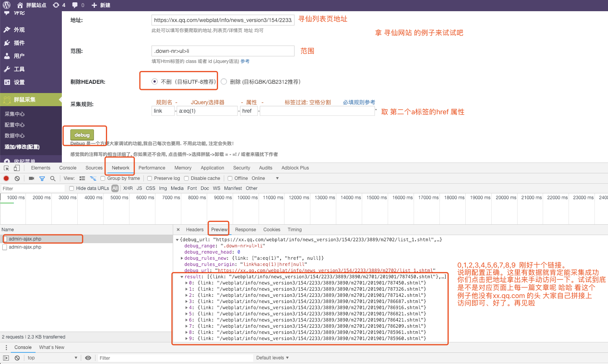Clear the console with its icon
608x364 pixels.
pyautogui.click(x=17, y=358)
